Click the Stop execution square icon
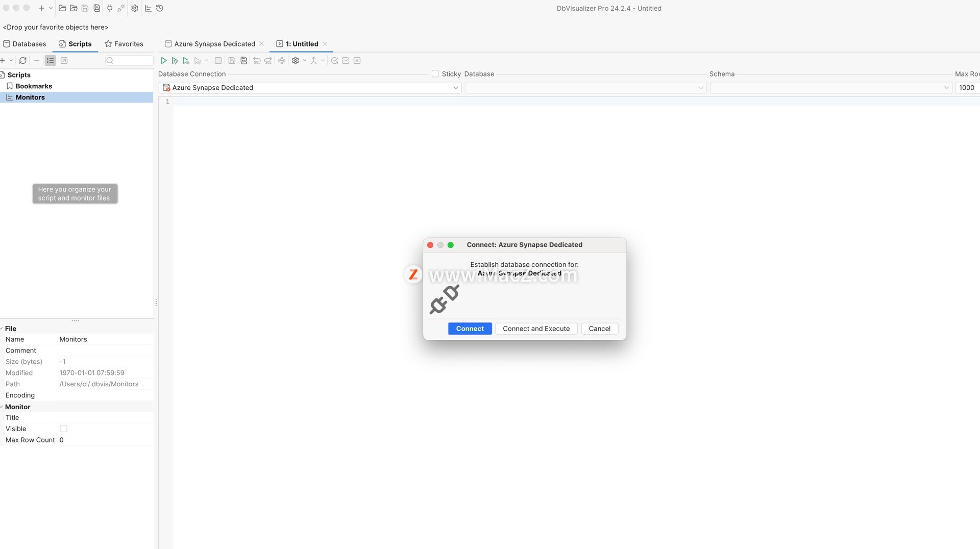980x549 pixels. 218,61
